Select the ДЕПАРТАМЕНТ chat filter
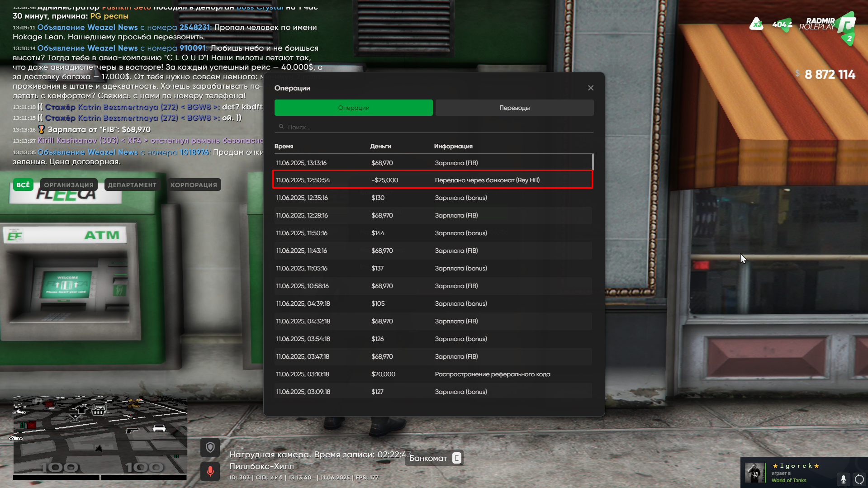Screen dimensions: 868x488 click(132, 185)
